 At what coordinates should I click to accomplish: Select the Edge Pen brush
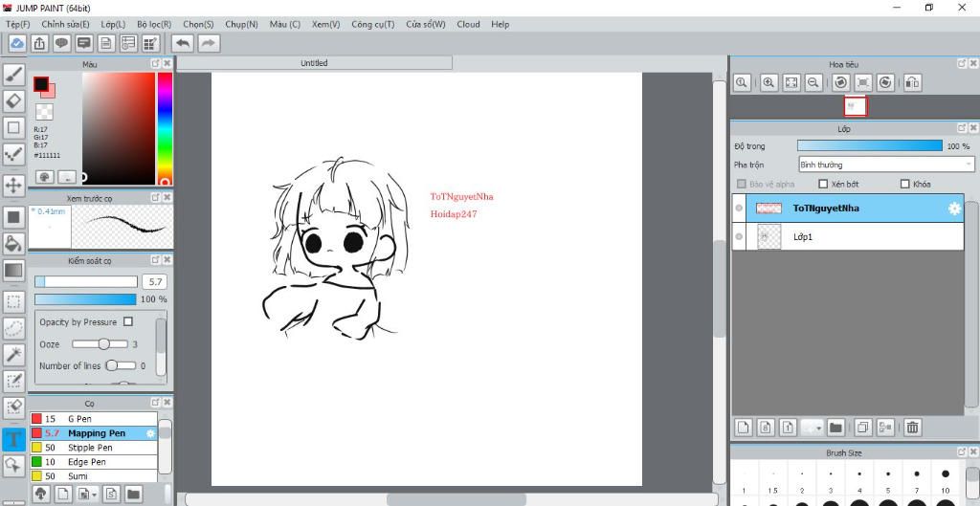point(93,462)
